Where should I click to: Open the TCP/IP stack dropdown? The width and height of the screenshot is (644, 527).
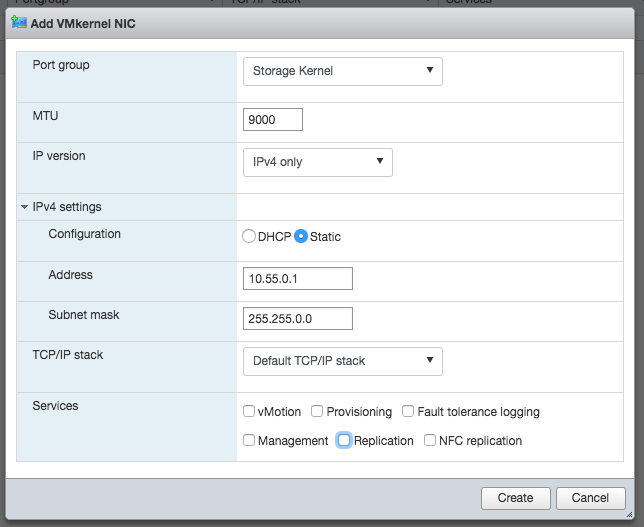(x=343, y=361)
